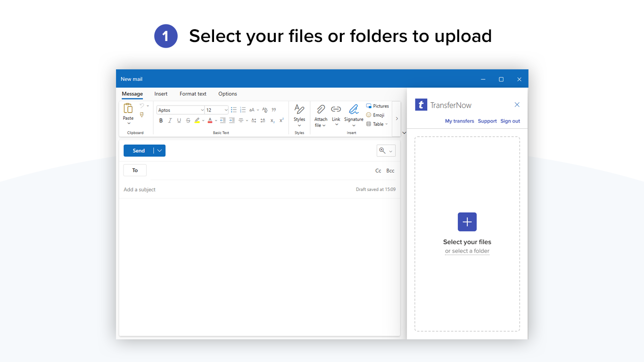Toggle Bold formatting
Viewport: 644px width, 362px height.
(x=161, y=121)
